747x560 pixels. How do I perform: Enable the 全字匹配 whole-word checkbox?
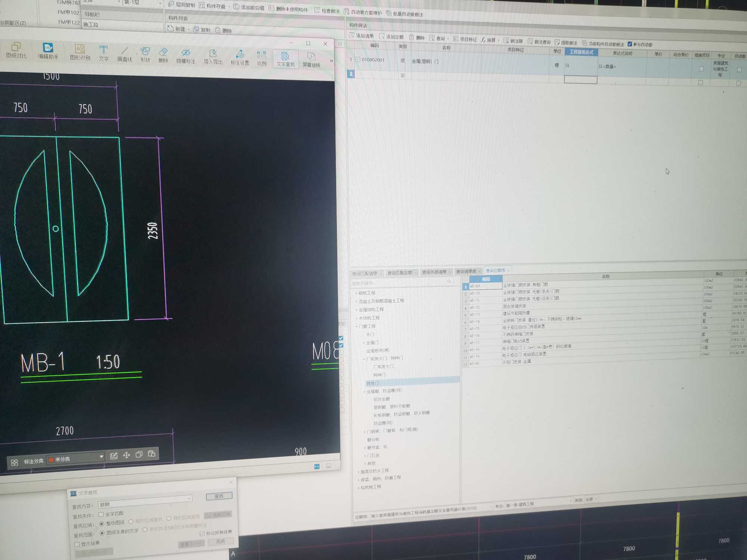pos(101,514)
